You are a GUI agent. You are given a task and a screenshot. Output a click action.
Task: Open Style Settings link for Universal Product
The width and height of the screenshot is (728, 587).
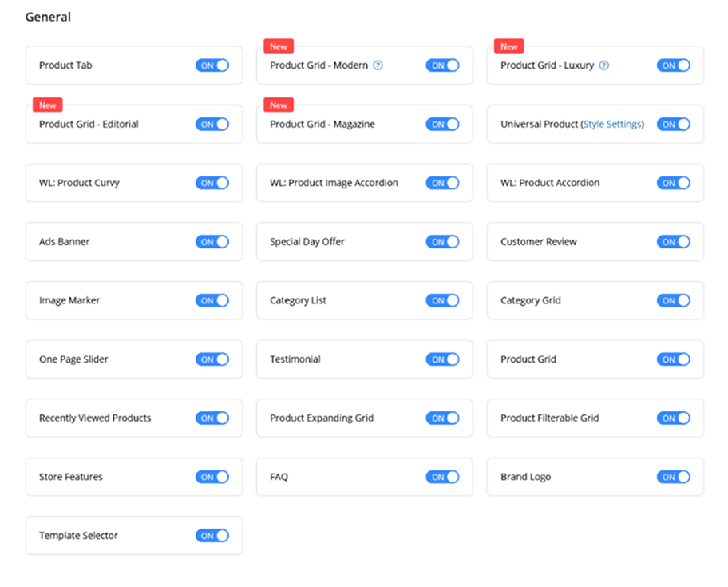[612, 125]
